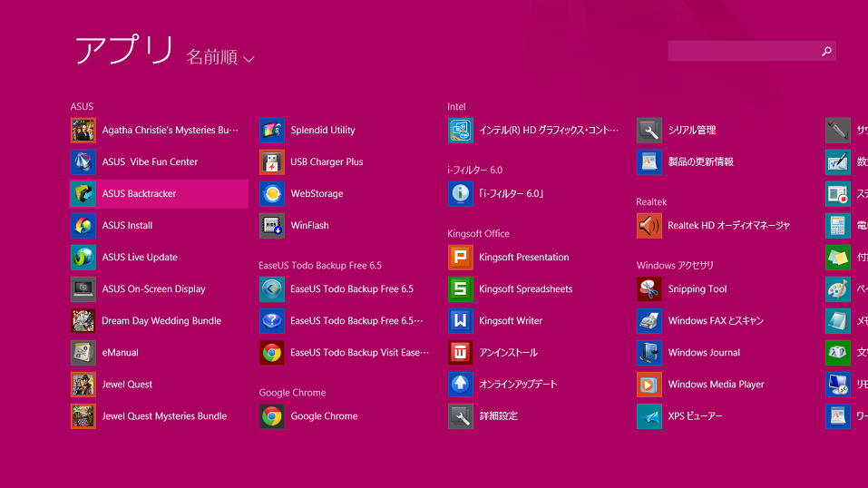This screenshot has width=868, height=488.
Task: Open オンラインアップデート icon
Action: (461, 385)
